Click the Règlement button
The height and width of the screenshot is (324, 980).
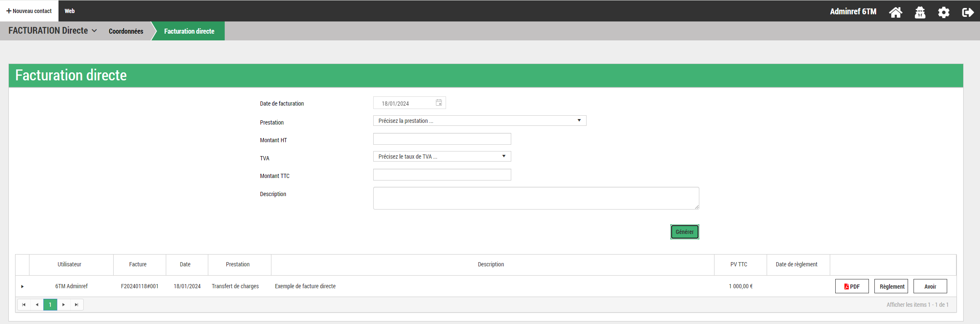[x=891, y=287]
